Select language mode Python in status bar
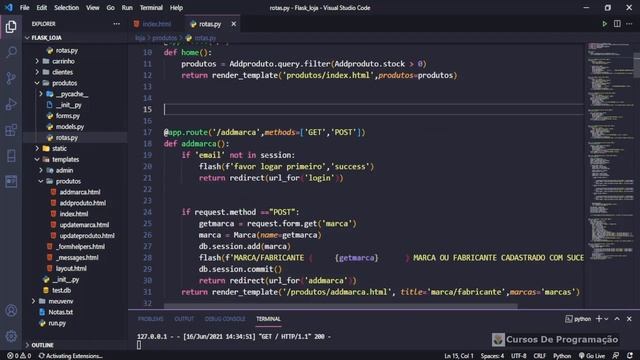Viewport: 640px width, 360px height. click(562, 356)
